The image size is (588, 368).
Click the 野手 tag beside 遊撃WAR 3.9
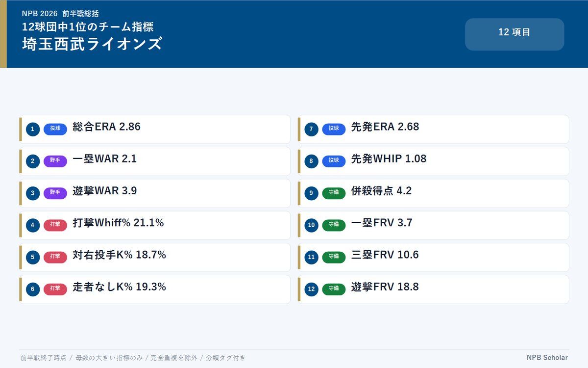(55, 193)
